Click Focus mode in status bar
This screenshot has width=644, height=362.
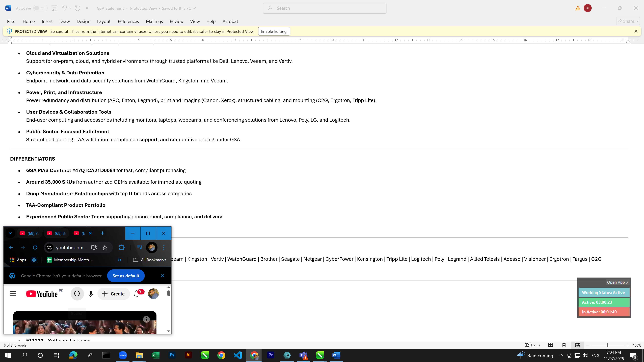(x=533, y=345)
